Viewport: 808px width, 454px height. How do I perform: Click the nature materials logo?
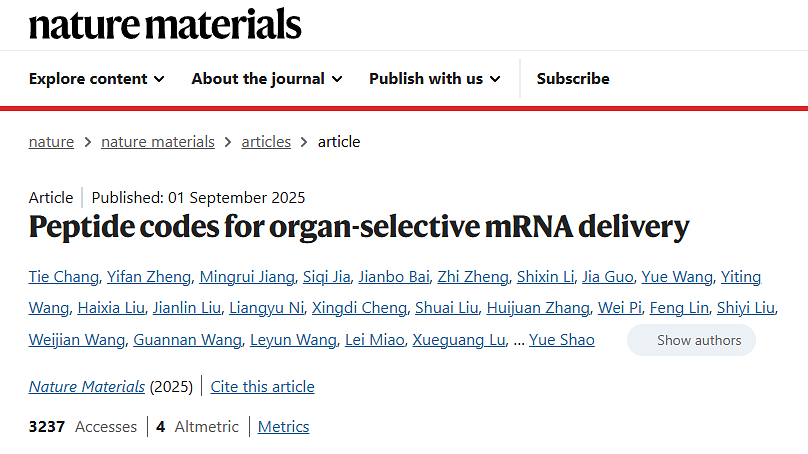[x=165, y=23]
